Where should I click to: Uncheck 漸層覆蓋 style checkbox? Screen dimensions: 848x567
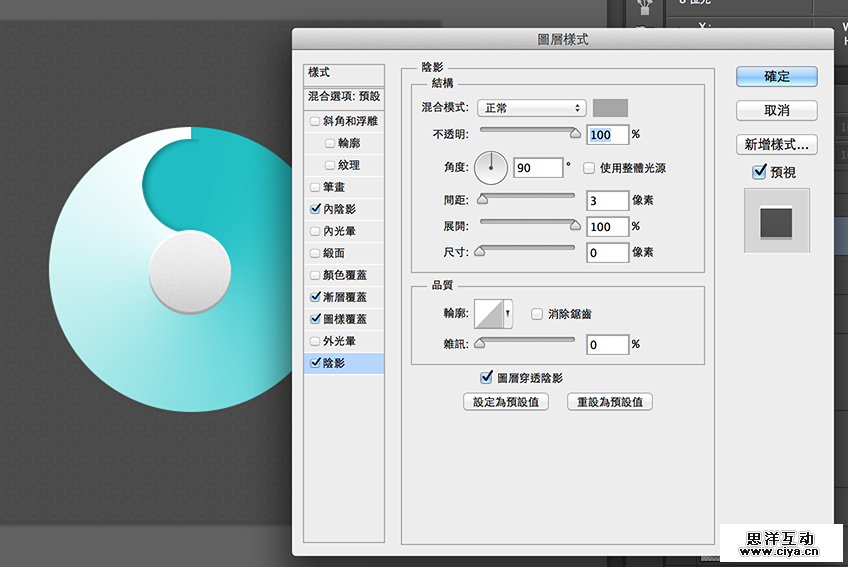tap(315, 297)
